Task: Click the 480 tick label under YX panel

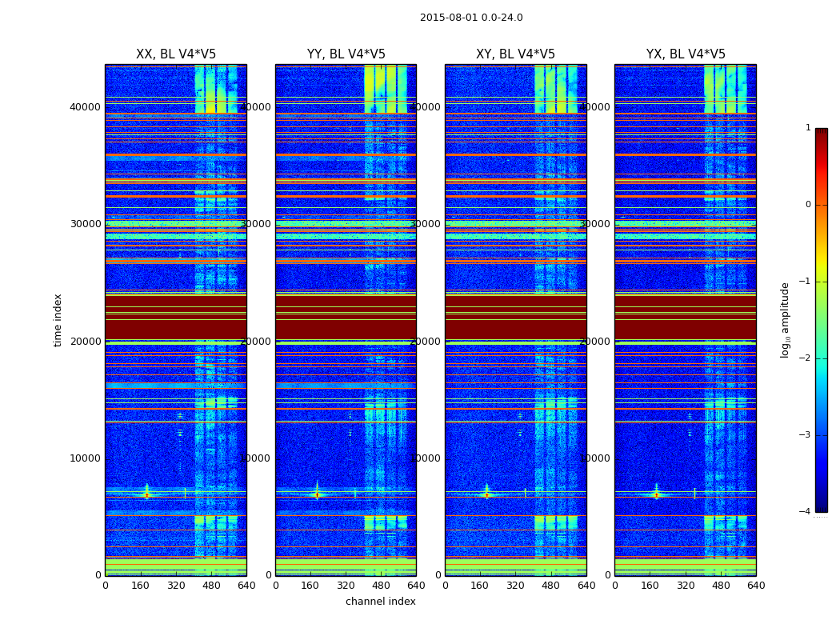Action: point(721,586)
